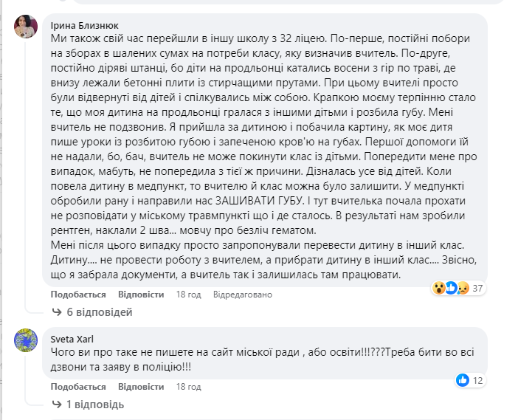
Task: Click Ірина Близнюк's profile picture
Action: coord(26,27)
